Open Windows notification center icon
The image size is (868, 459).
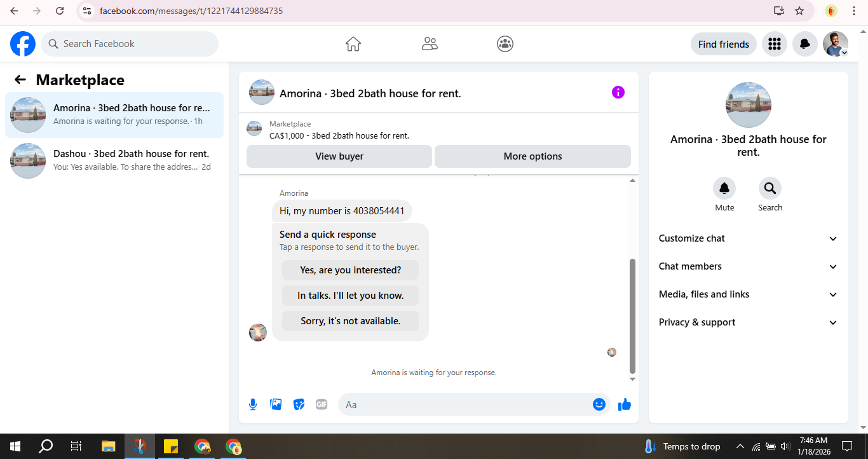pyautogui.click(x=846, y=446)
